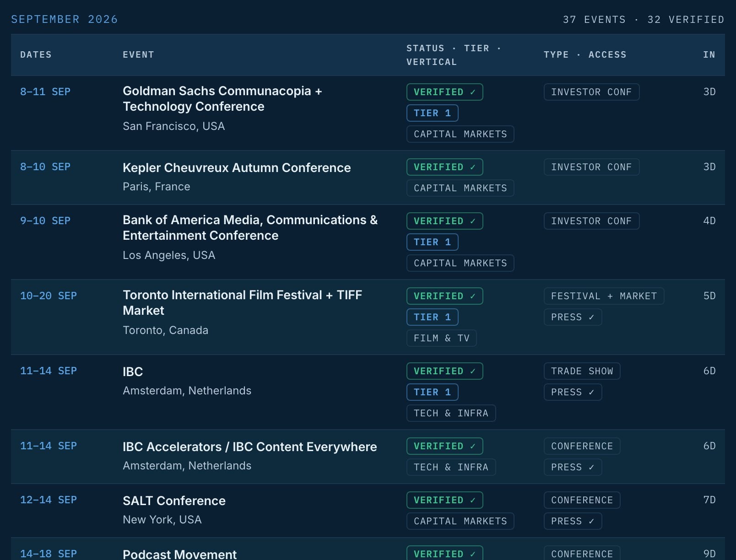Click the CAPITAL MARKETS tag for Goldman Sachs
This screenshot has height=560, width=736.
coord(460,134)
